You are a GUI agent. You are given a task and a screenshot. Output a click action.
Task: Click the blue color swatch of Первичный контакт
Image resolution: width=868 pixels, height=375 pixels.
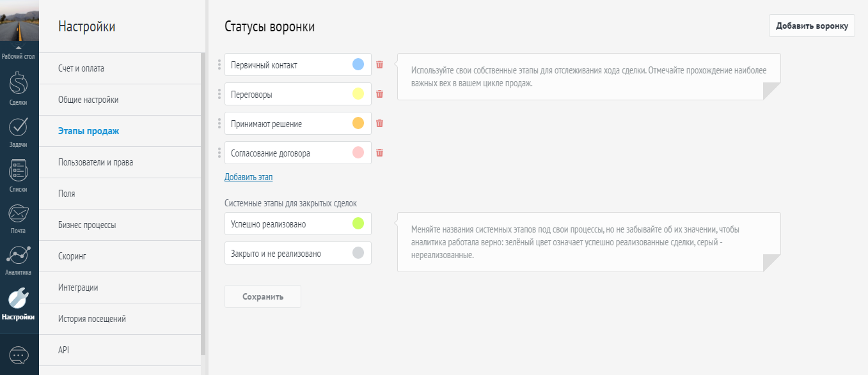click(358, 65)
